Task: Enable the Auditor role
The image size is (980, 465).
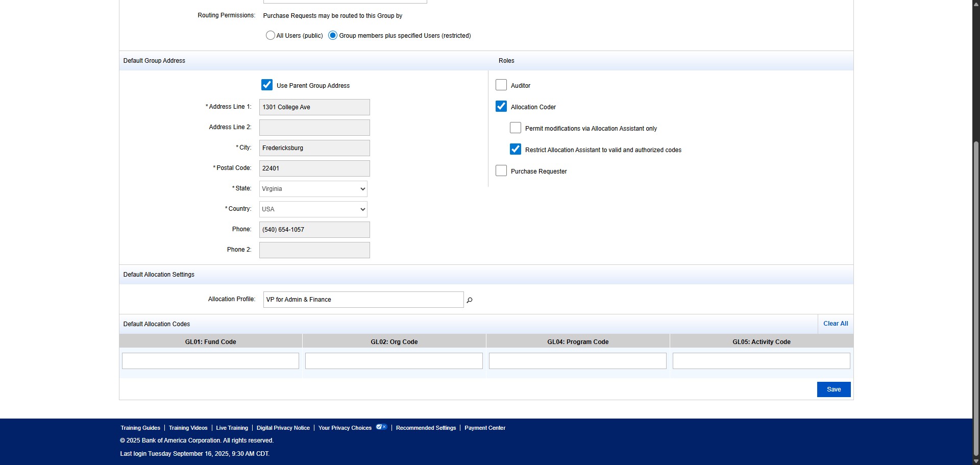Action: point(501,85)
